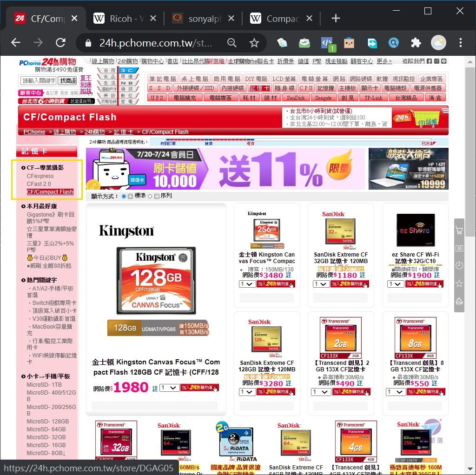Click the PChome 24h購物 logo

pyautogui.click(x=48, y=62)
